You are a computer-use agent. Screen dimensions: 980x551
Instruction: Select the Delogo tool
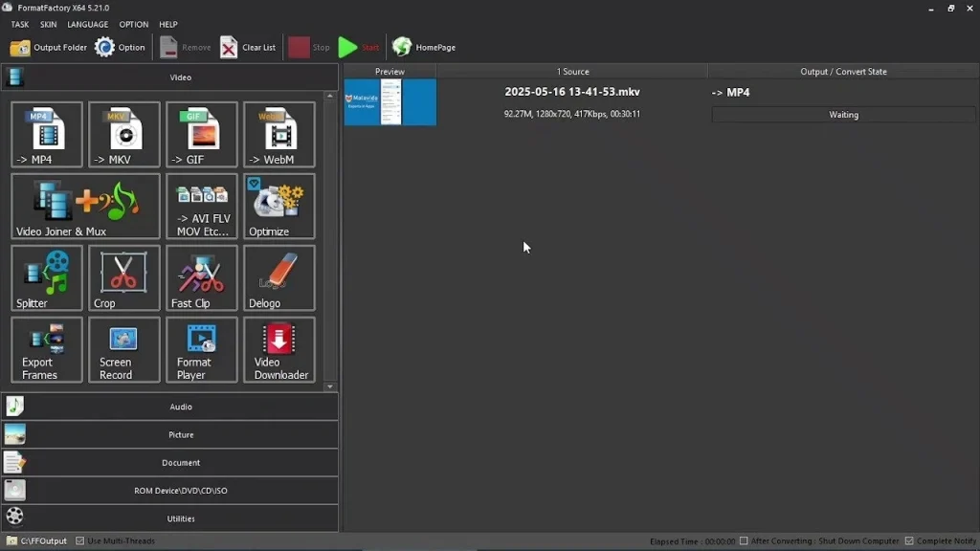tap(278, 277)
